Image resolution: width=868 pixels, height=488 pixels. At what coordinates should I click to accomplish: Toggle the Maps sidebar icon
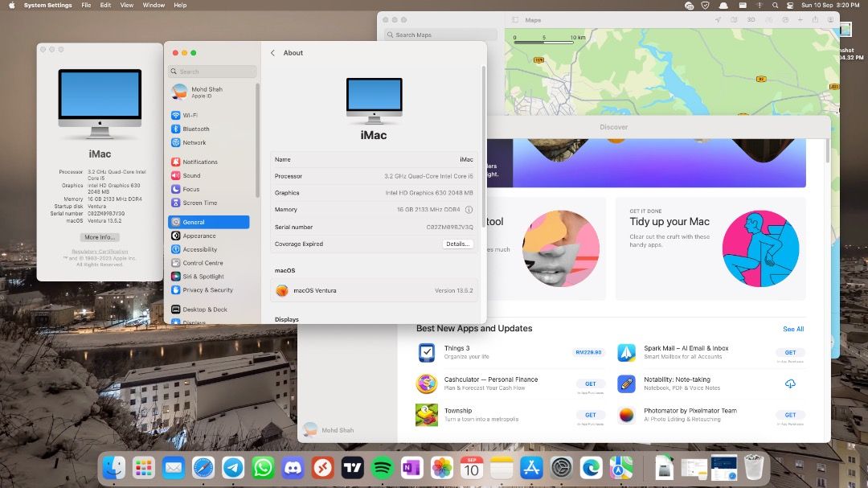[515, 20]
